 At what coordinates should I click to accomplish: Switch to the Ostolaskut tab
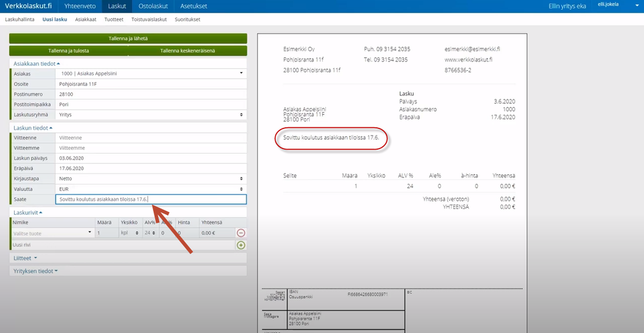tap(154, 6)
